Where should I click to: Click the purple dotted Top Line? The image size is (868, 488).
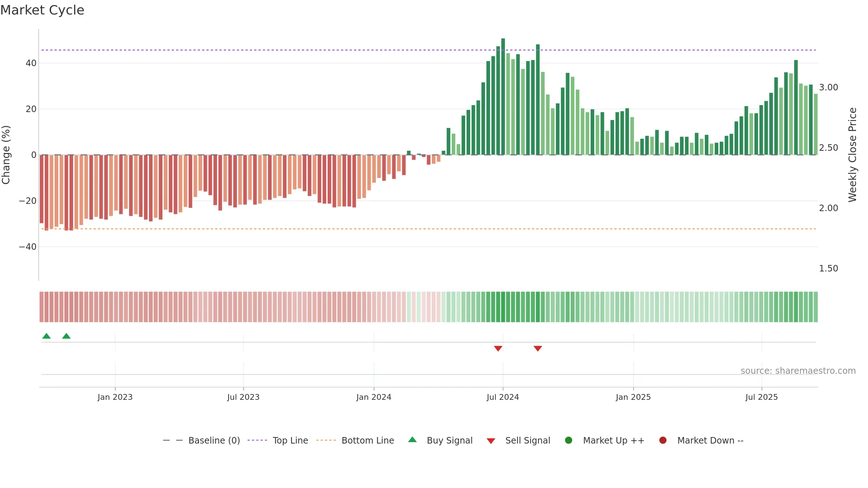(429, 50)
